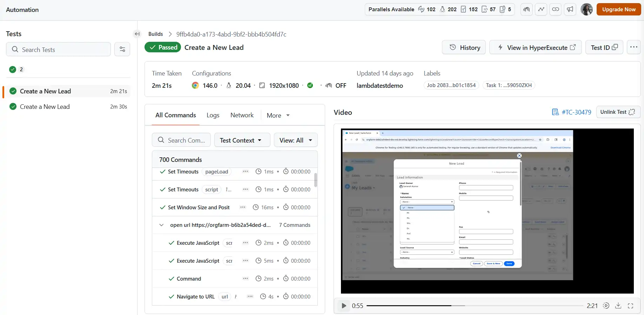Click the video preview thumbnail
The width and height of the screenshot is (644, 315).
coord(487,211)
